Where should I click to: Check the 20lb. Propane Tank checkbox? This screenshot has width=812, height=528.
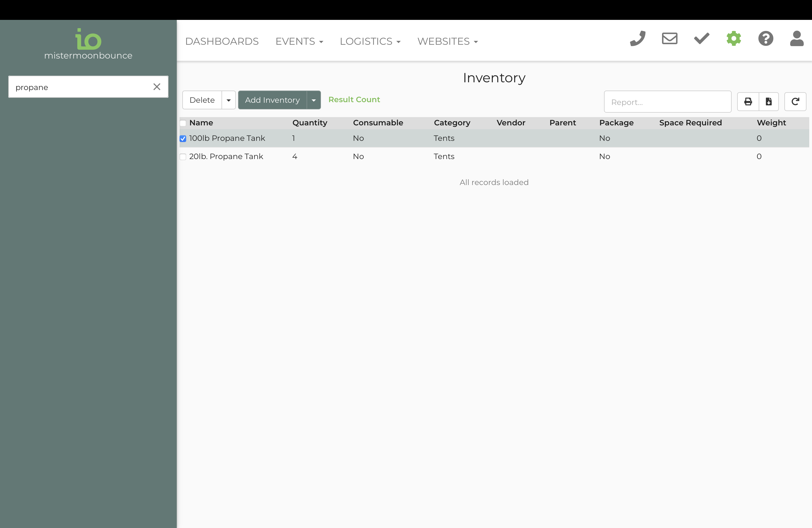click(x=183, y=157)
